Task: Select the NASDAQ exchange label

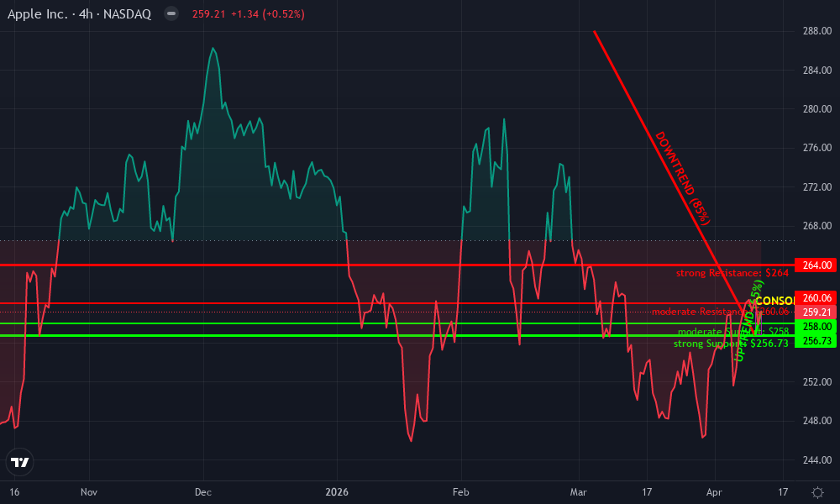Action: click(129, 13)
